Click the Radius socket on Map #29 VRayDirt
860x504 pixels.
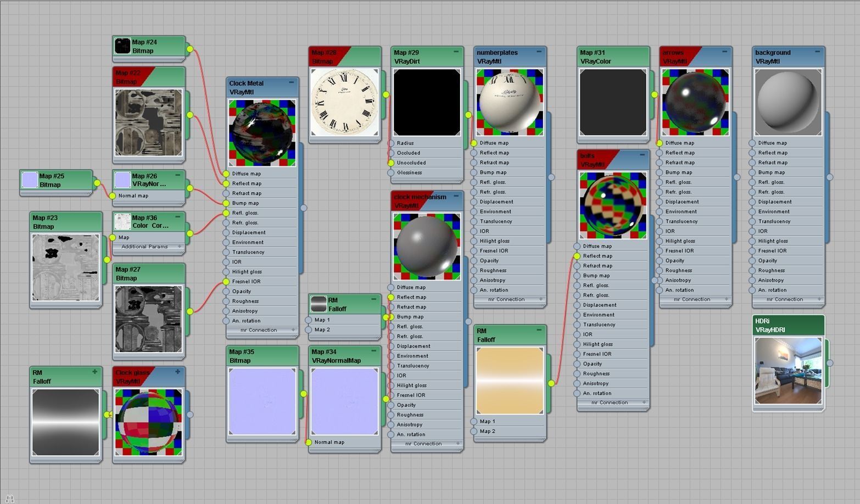pyautogui.click(x=391, y=143)
